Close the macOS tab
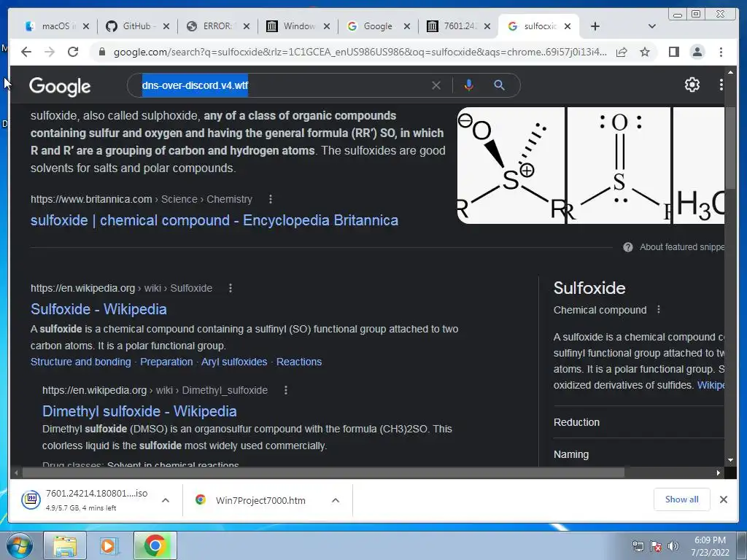The height and width of the screenshot is (560, 747). tap(86, 26)
